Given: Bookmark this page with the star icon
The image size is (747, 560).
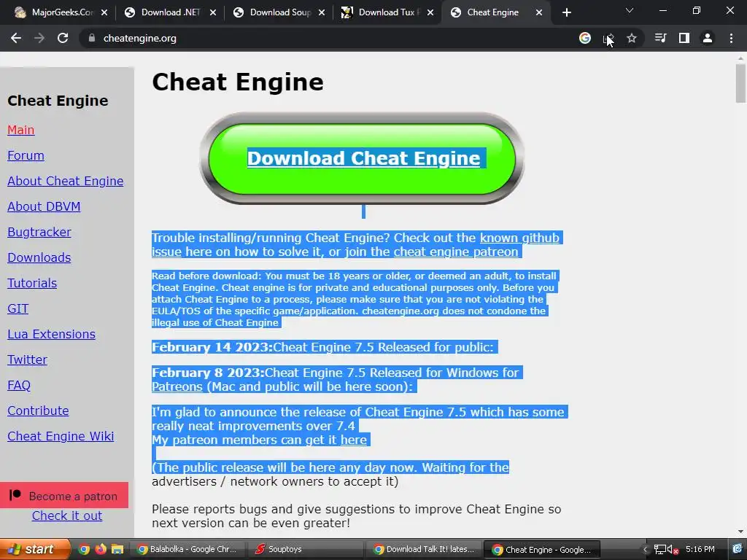Looking at the screenshot, I should 632,38.
